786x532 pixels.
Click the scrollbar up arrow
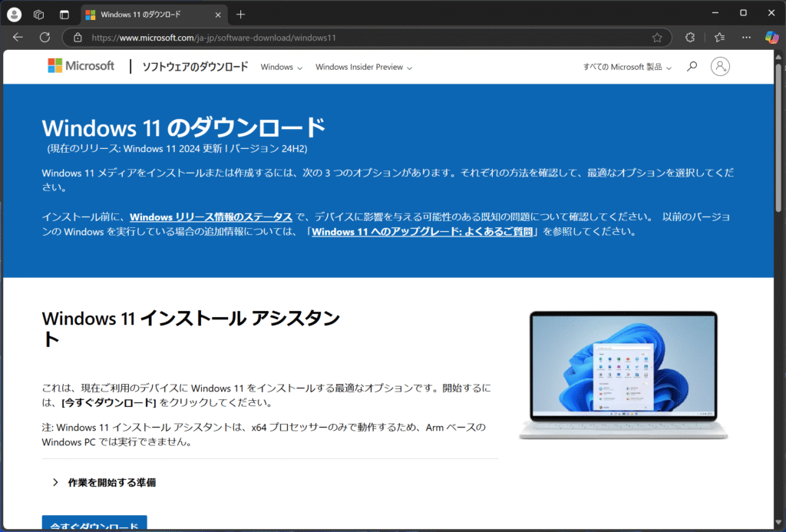click(778, 57)
